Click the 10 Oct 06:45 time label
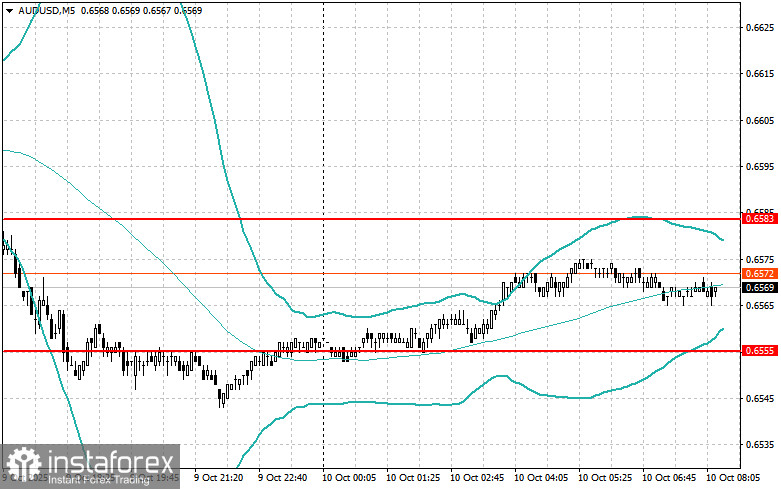Image resolution: width=781 pixels, height=489 pixels. [x=669, y=478]
